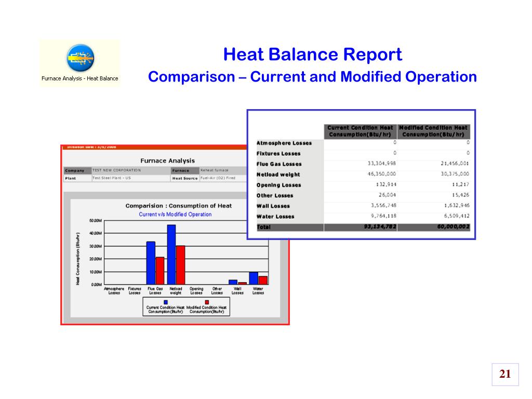Click the 'Modified Condition Heat Consumption(Btu/hr)' table header

click(x=433, y=131)
